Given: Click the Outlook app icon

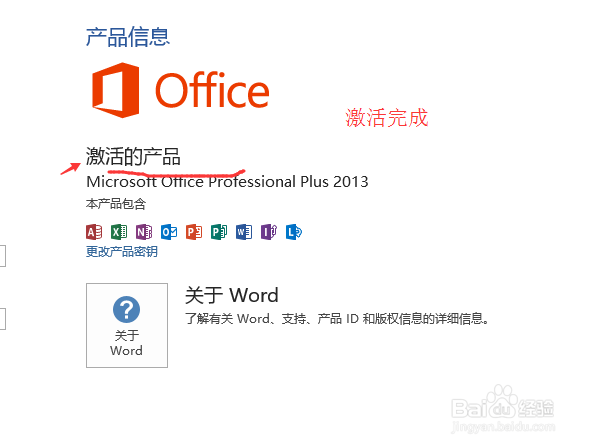Looking at the screenshot, I should pyautogui.click(x=169, y=232).
